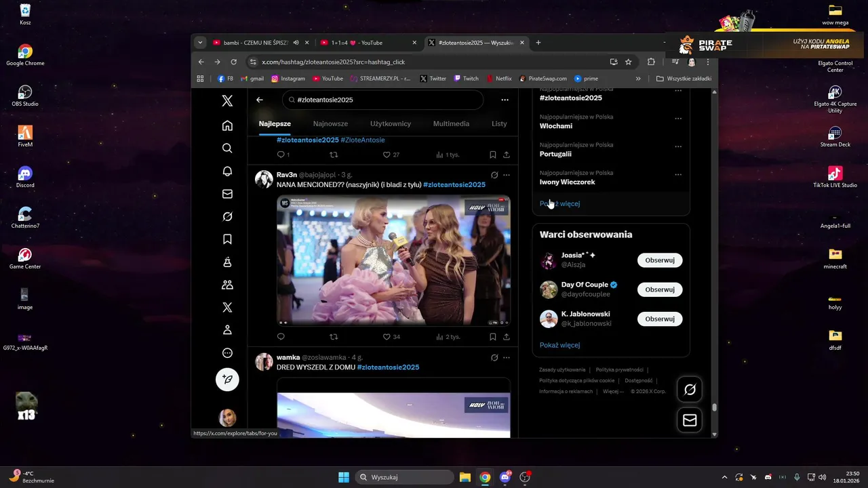Viewport: 868px width, 488px height.
Task: Open the install app icon in address bar
Action: tap(614, 62)
